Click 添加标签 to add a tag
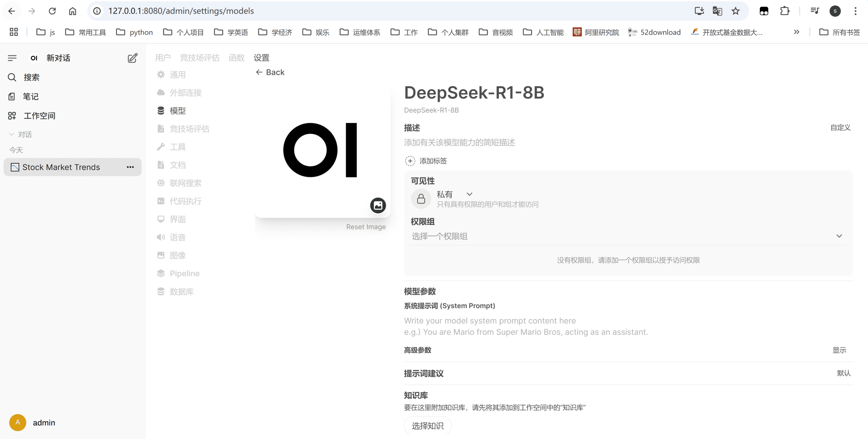Image resolution: width=868 pixels, height=439 pixels. tap(433, 161)
